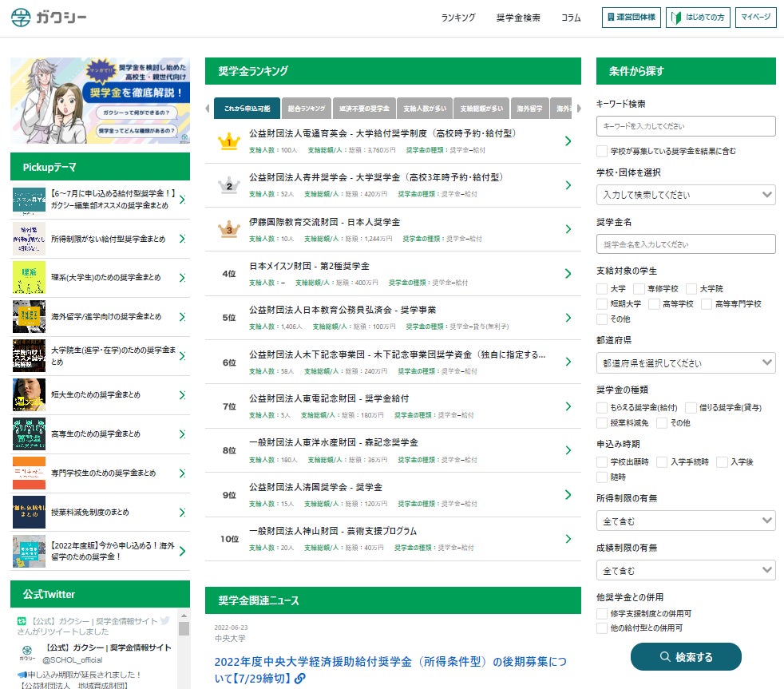Open the 学校・団体を選択 search dropdown

point(685,195)
